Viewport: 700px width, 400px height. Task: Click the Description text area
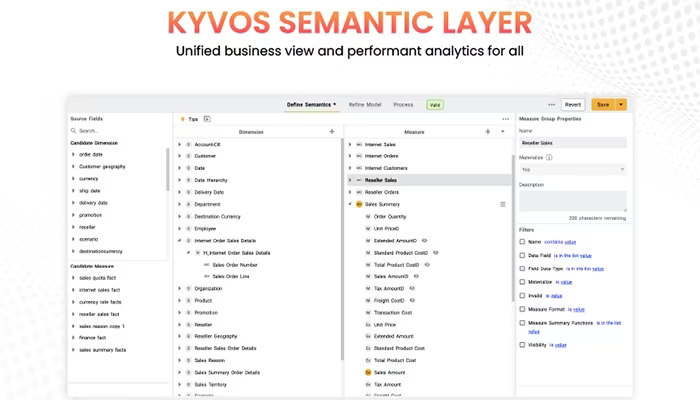tap(573, 201)
